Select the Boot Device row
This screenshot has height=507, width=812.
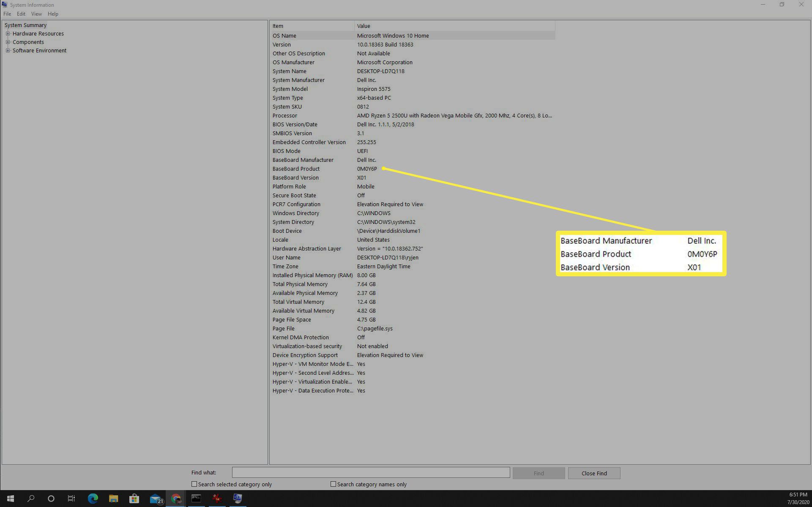tap(413, 231)
